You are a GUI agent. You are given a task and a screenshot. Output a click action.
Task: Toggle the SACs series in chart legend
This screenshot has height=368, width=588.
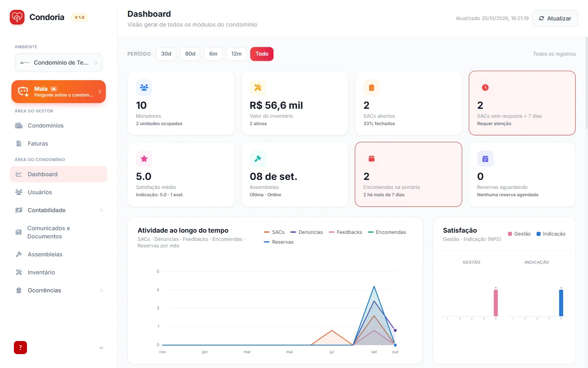(274, 232)
